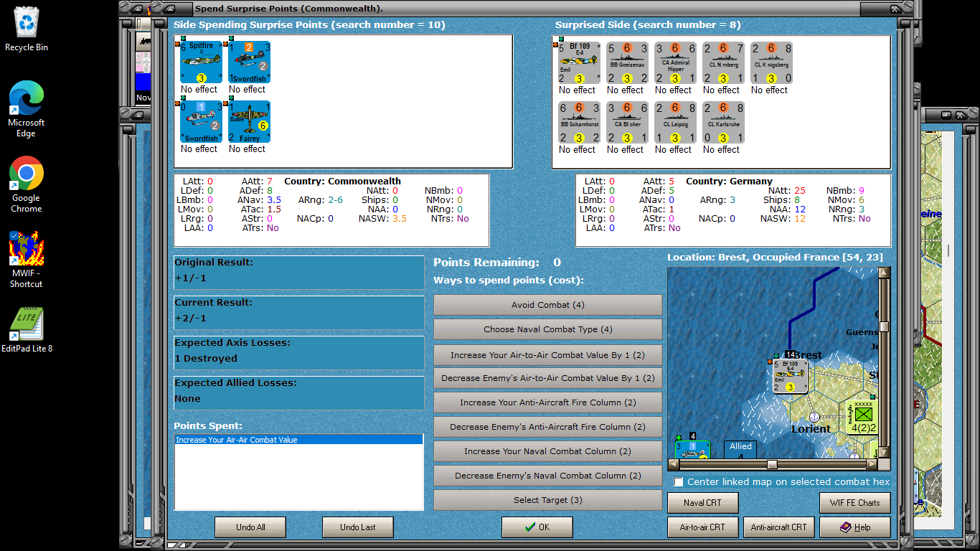Increase Your Air-to-Air Combat Value By 1
This screenshot has height=551, width=980.
coord(547,355)
